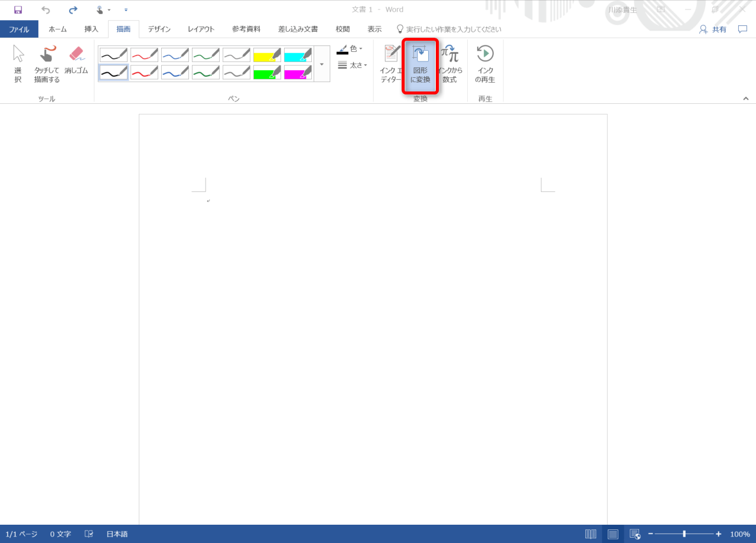Redo the last action
The image size is (756, 543).
pyautogui.click(x=73, y=9)
